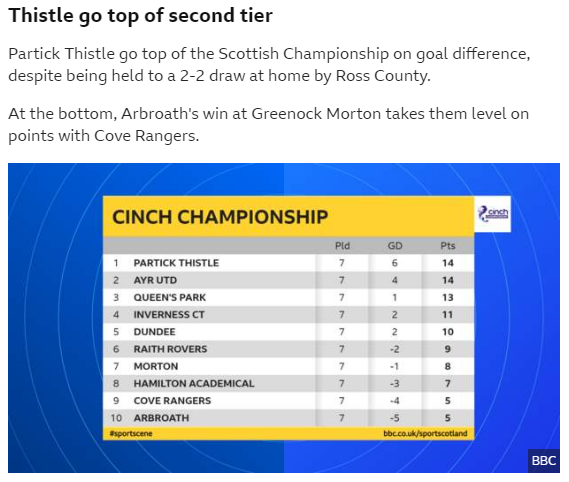
Task: Select the Partick Thistle row
Action: [288, 263]
